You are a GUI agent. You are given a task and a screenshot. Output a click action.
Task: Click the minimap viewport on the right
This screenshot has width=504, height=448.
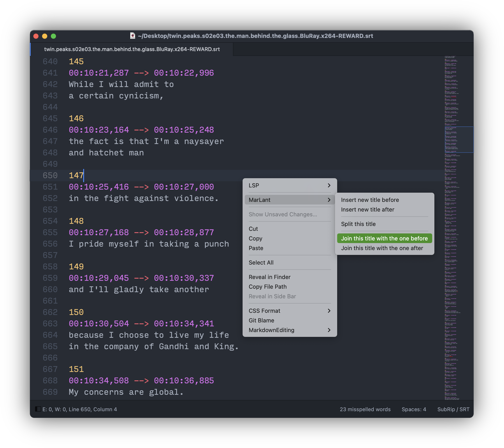[459, 139]
